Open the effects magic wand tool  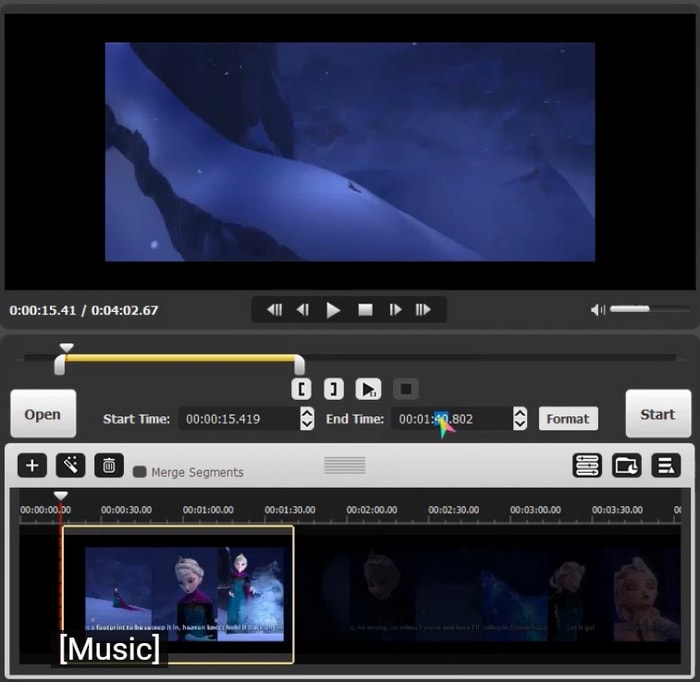coord(71,466)
